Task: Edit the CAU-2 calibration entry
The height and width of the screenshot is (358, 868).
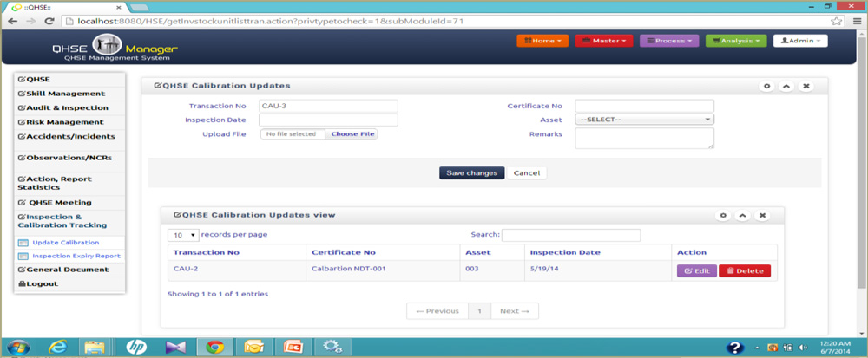Action: (x=696, y=271)
